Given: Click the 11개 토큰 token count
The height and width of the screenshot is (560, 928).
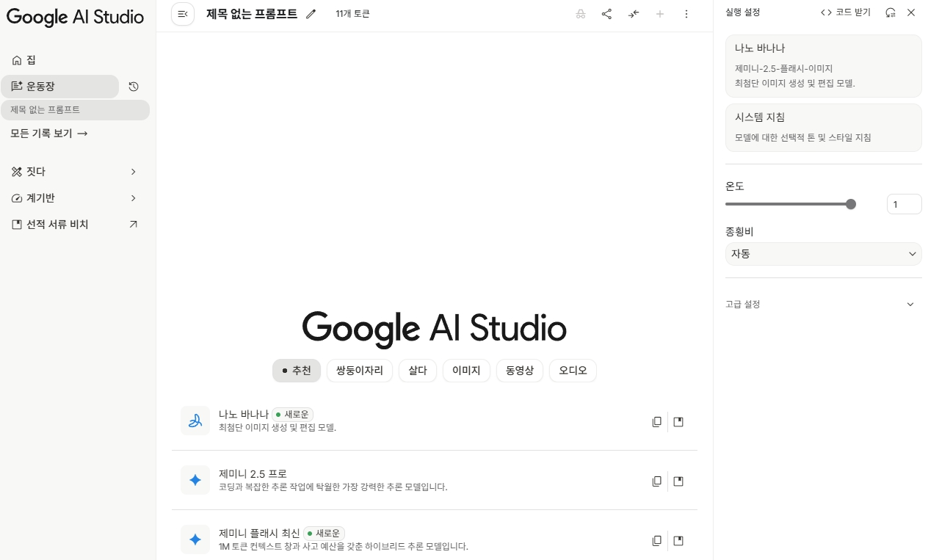Looking at the screenshot, I should point(352,14).
